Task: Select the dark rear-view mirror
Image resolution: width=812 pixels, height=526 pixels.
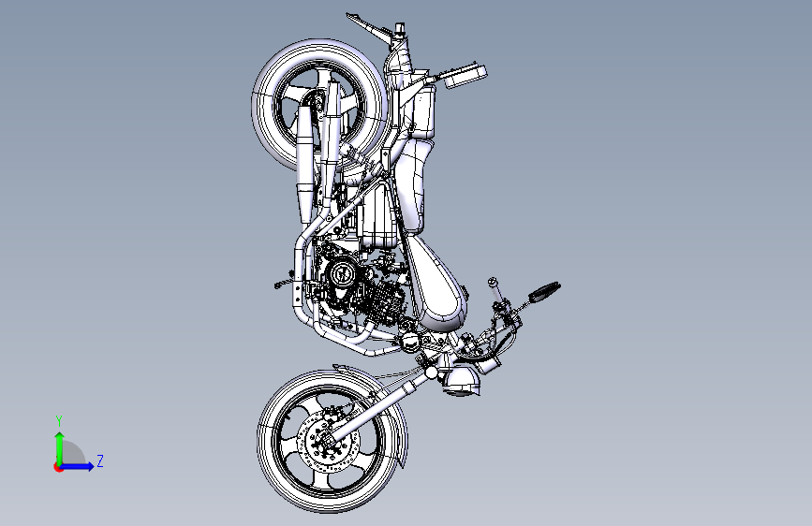Action: 544,291
